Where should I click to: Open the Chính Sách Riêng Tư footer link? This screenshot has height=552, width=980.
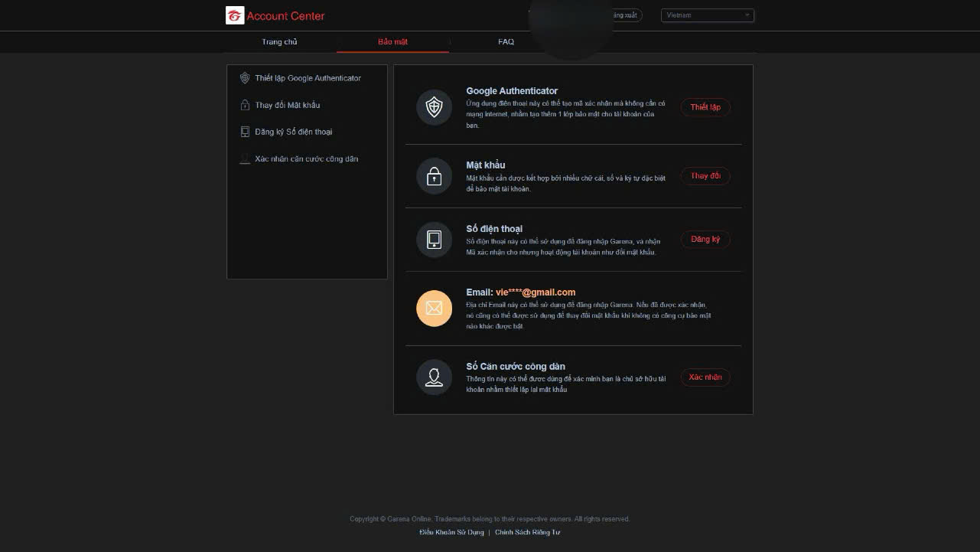[x=527, y=532]
